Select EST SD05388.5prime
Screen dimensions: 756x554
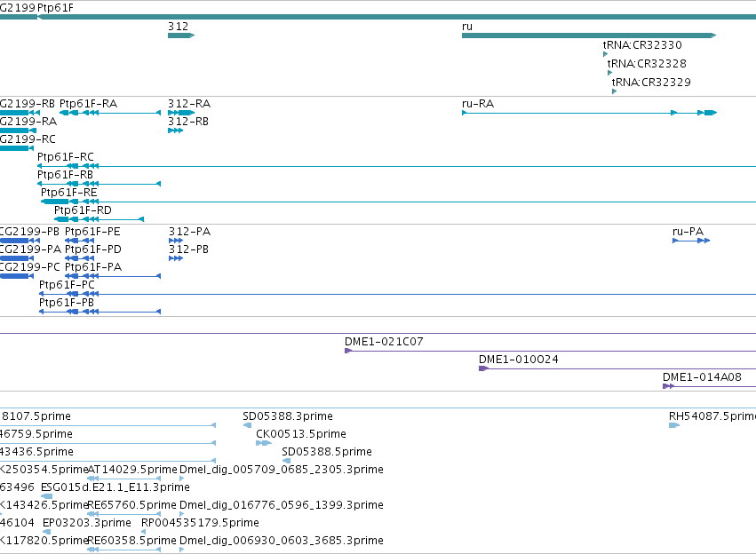[x=327, y=452]
